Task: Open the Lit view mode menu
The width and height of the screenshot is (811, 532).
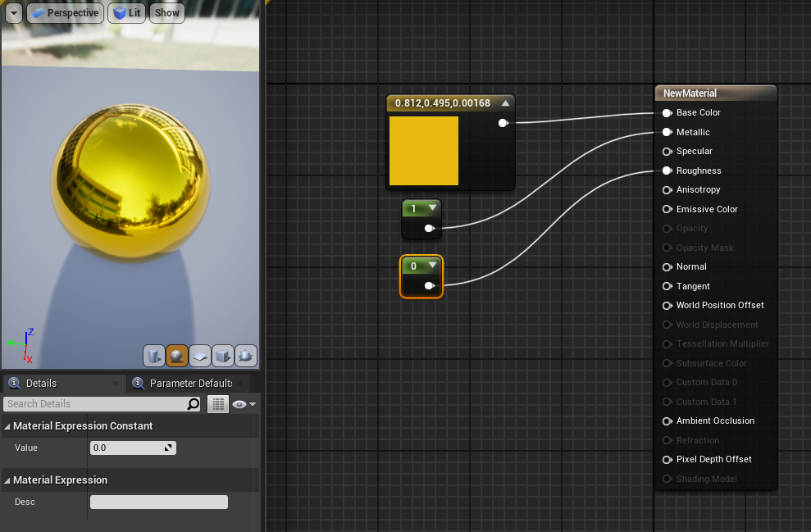Action: 127,13
